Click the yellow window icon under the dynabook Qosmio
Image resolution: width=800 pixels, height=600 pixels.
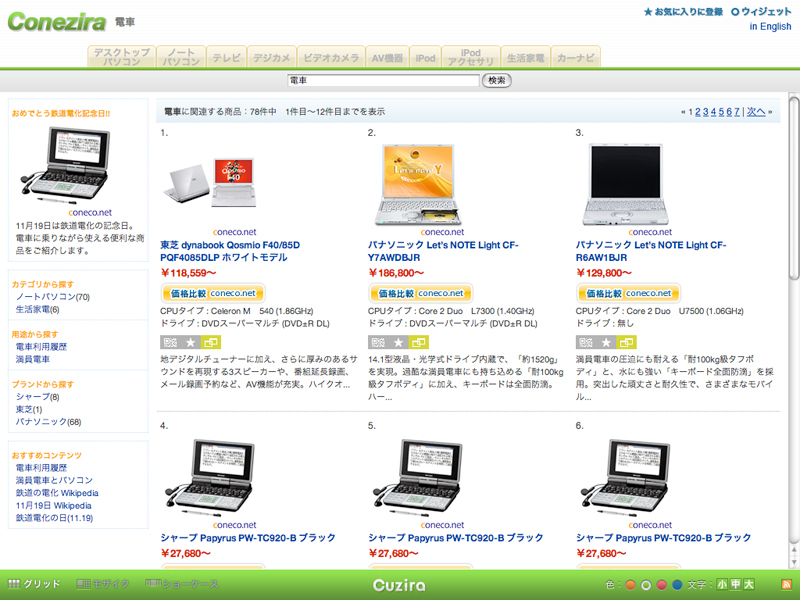click(211, 342)
